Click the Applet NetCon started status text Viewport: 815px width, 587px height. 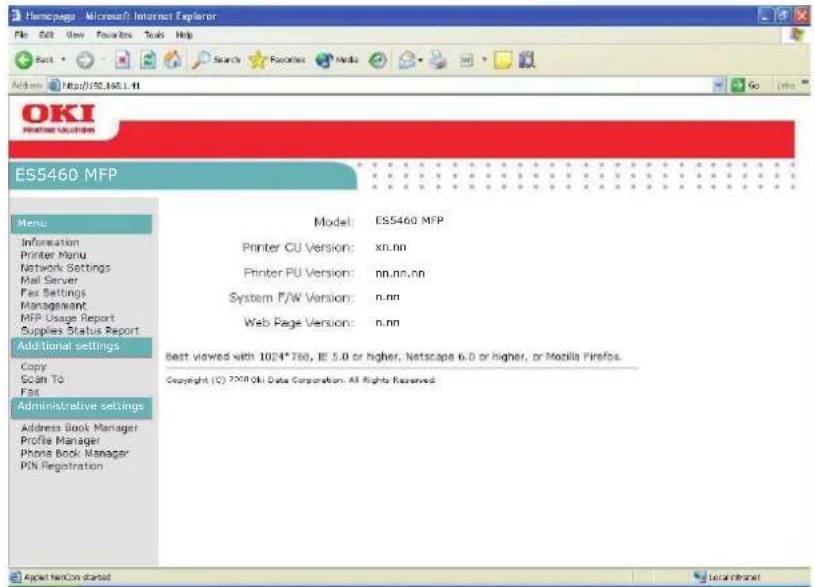(67, 577)
